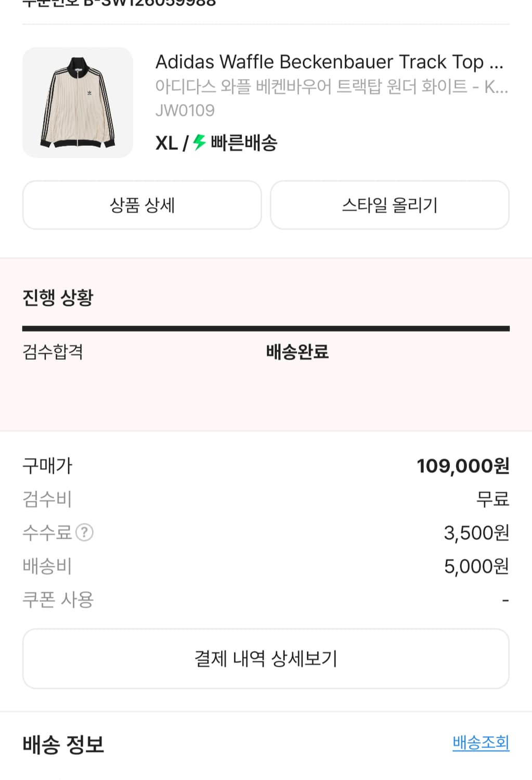Open 결제 내역 상세보기 payment details
The height and width of the screenshot is (780, 532).
point(266,659)
